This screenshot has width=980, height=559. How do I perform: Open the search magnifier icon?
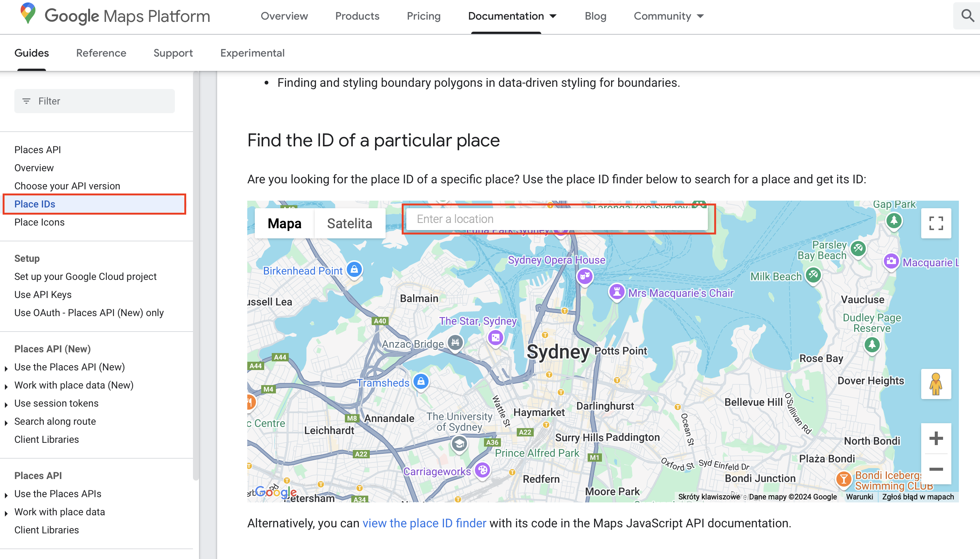967,16
